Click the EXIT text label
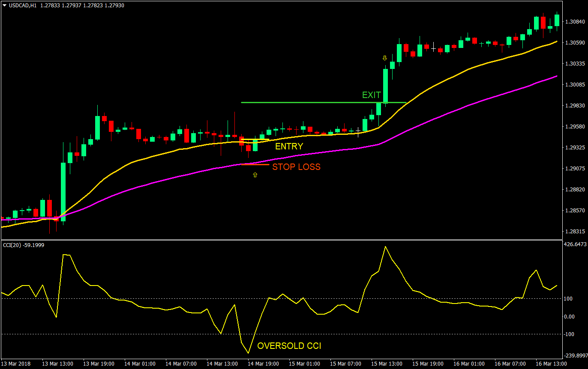Image resolution: width=588 pixels, height=369 pixels. pyautogui.click(x=372, y=95)
